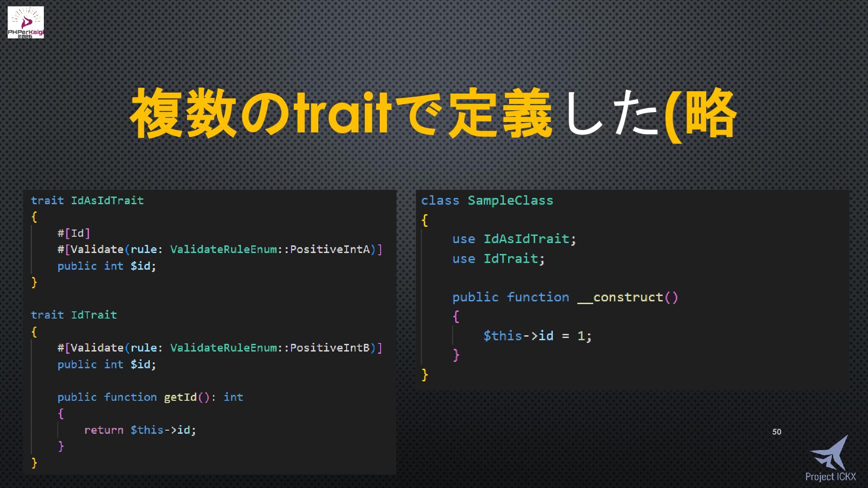868x488 pixels.
Task: Click the closing brace of SampleClass
Action: click(x=425, y=375)
